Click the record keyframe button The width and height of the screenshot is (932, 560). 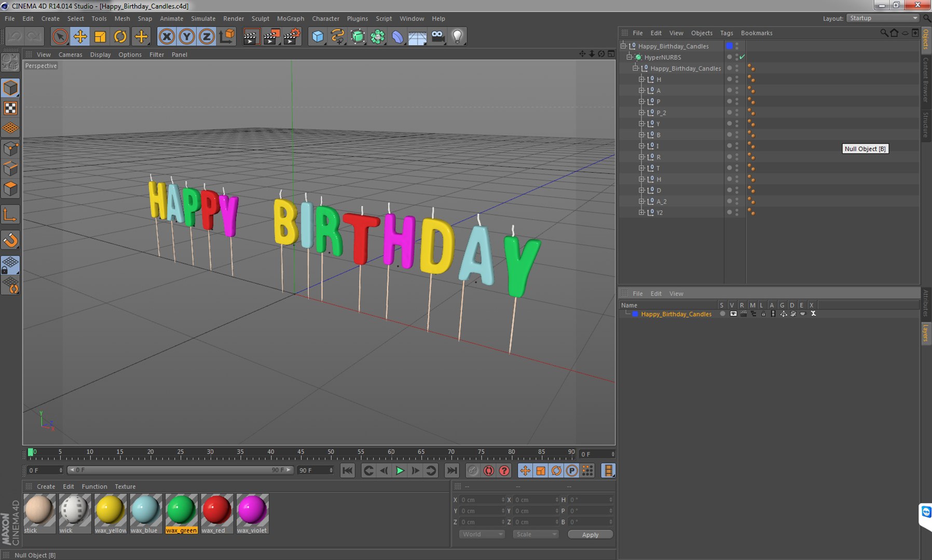pos(473,470)
